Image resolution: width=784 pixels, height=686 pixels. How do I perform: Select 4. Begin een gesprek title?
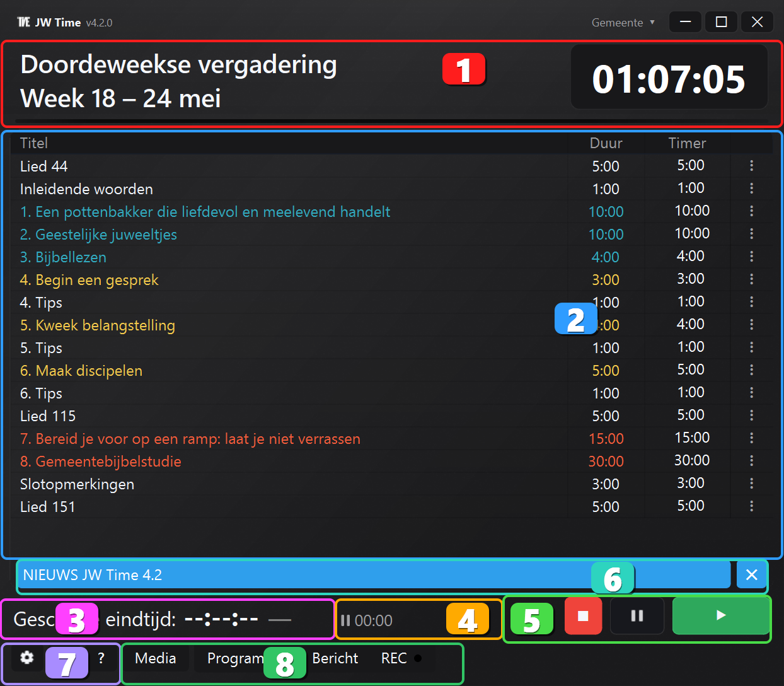pos(89,280)
